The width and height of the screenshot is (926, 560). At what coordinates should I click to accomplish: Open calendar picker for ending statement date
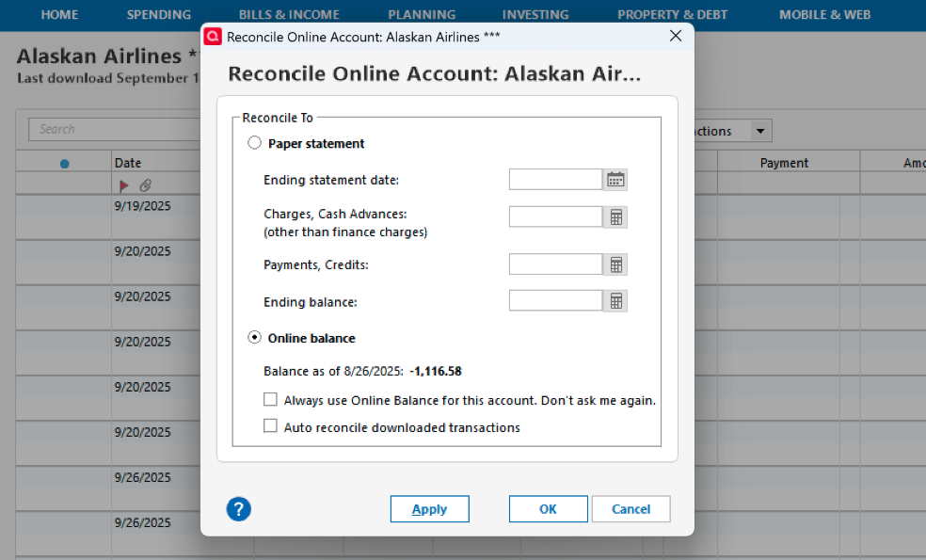point(615,180)
